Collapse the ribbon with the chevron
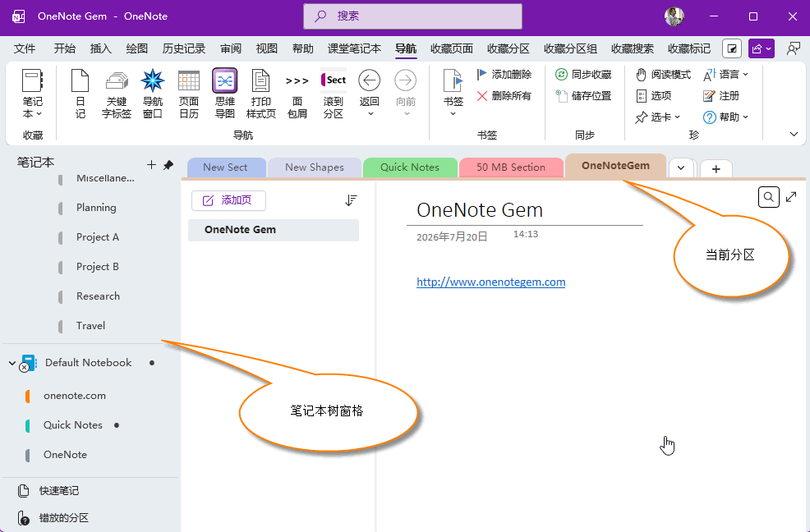The height and width of the screenshot is (532, 810). click(794, 135)
